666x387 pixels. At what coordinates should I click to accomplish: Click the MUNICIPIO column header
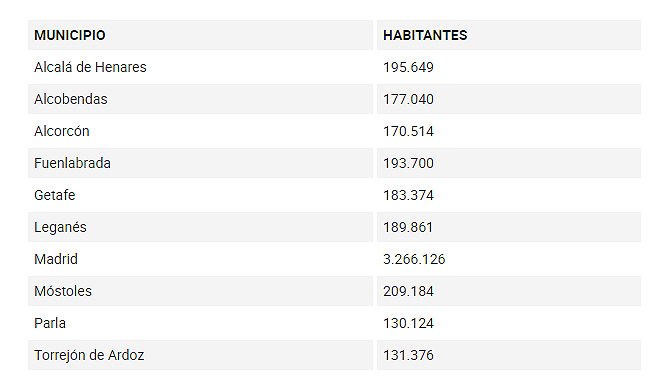70,35
